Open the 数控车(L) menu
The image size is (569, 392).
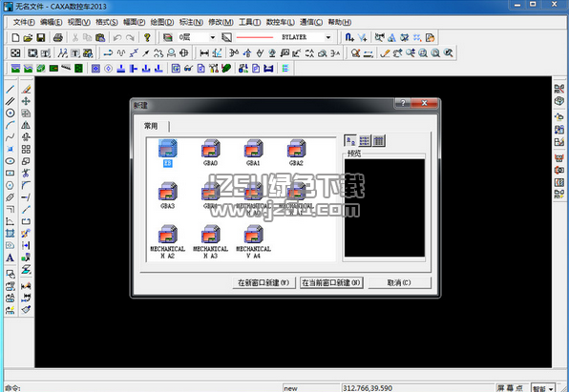[281, 22]
